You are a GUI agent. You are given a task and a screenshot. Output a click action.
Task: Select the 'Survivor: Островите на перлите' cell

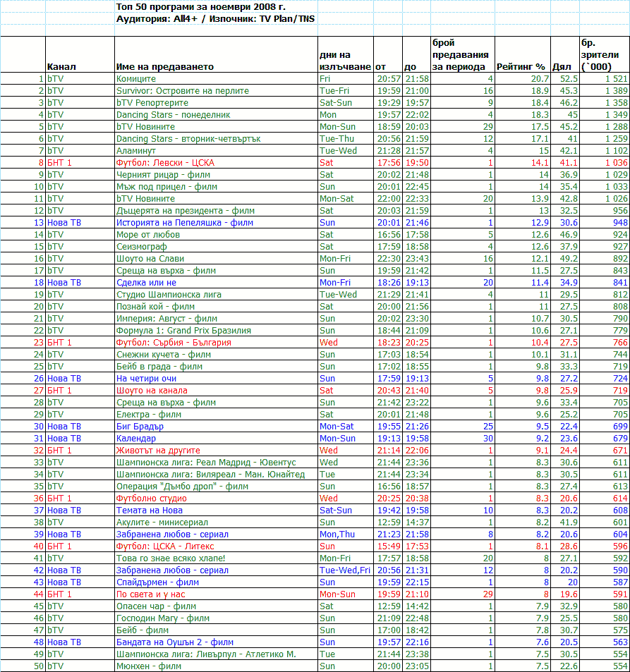click(182, 91)
